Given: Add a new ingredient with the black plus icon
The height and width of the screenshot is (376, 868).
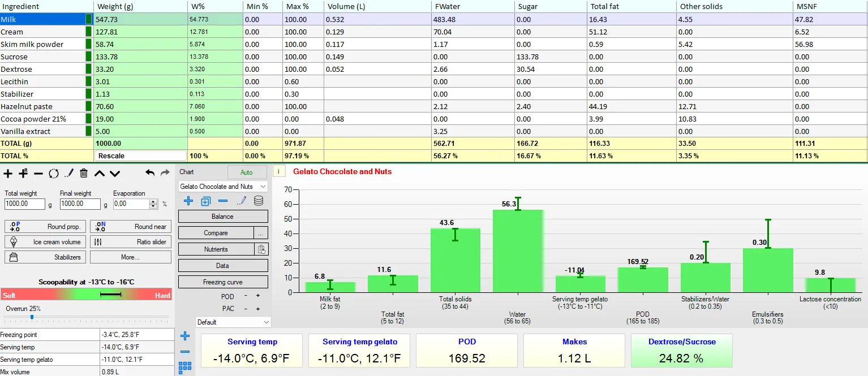Looking at the screenshot, I should click(x=8, y=174).
